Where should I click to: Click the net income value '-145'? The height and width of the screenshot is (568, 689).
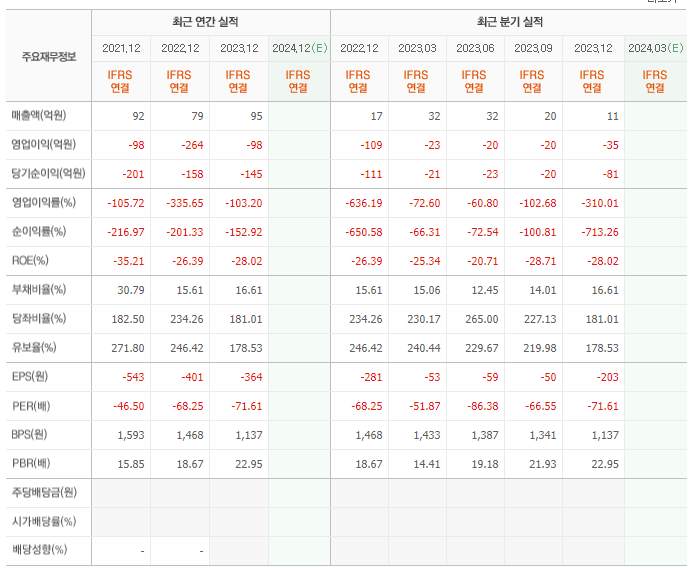click(x=251, y=174)
